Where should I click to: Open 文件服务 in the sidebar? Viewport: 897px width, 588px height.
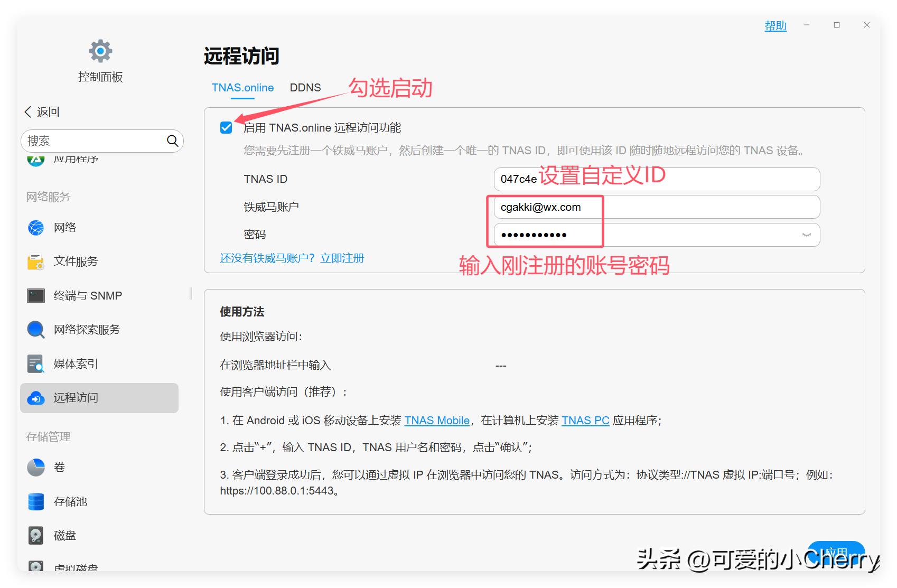[99, 262]
